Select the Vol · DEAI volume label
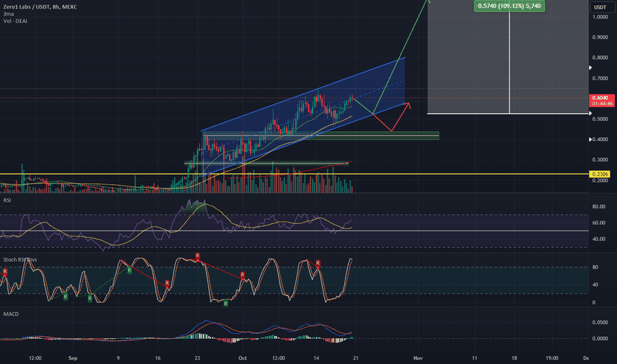617x364 pixels. 15,21
